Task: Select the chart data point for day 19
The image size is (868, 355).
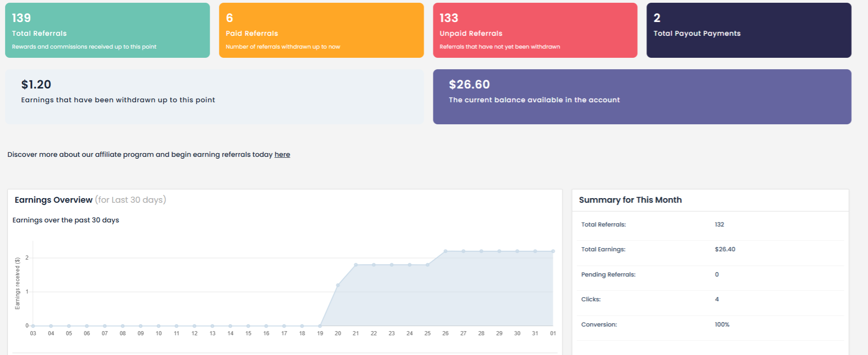Action: click(320, 326)
